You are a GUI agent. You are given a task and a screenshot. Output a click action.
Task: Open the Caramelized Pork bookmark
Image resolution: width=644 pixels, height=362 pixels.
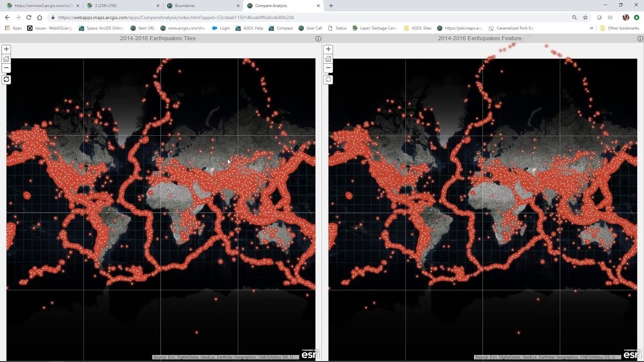(x=511, y=28)
